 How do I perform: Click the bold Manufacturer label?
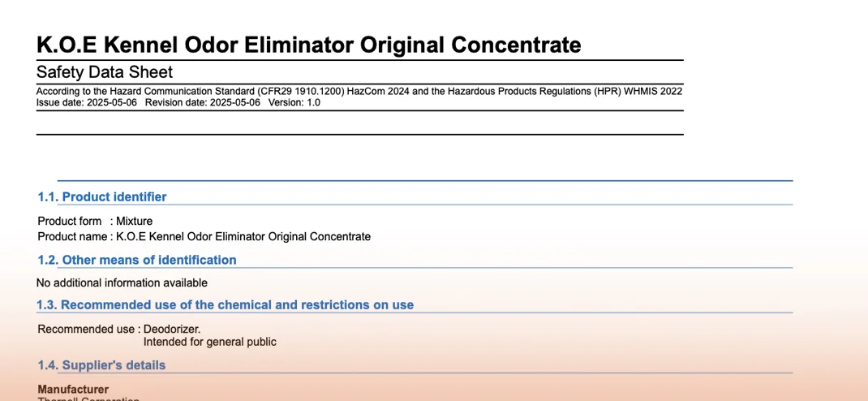pyautogui.click(x=73, y=390)
